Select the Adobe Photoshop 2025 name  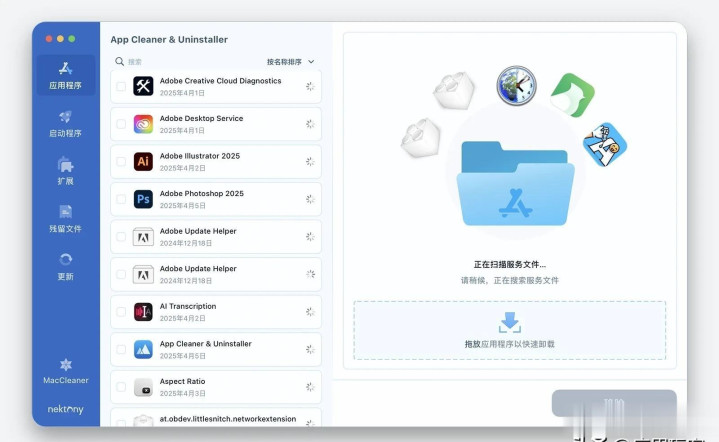201,193
